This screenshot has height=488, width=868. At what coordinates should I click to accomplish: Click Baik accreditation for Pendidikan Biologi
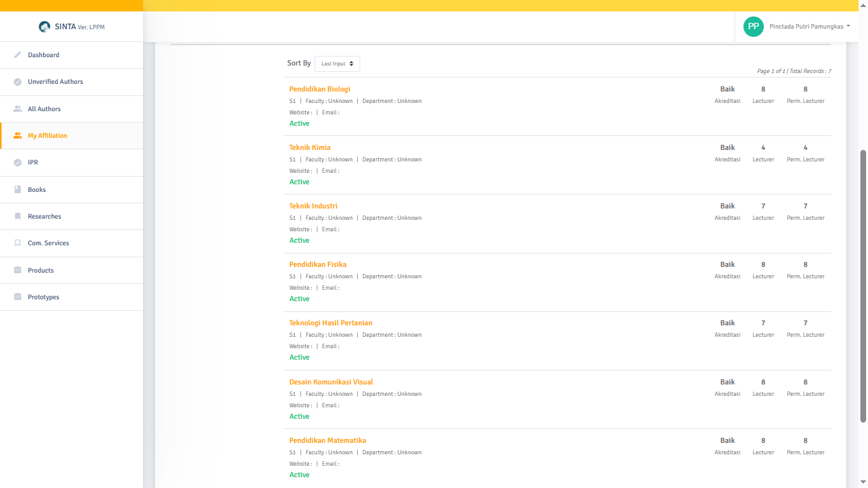[x=728, y=89]
